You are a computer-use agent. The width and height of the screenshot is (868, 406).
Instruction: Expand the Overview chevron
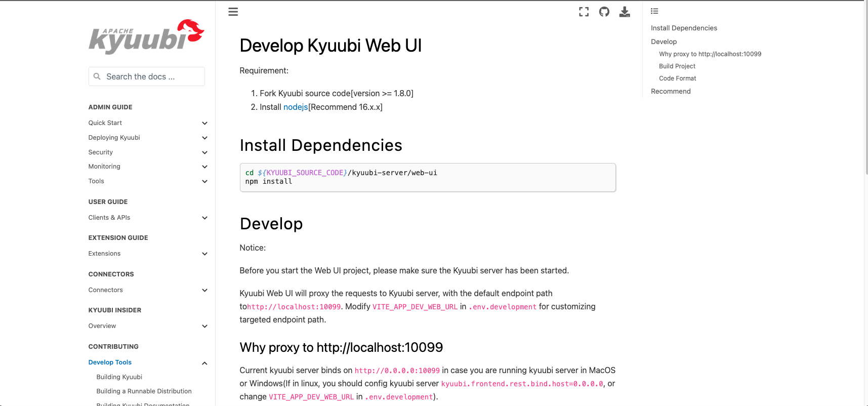(204, 326)
